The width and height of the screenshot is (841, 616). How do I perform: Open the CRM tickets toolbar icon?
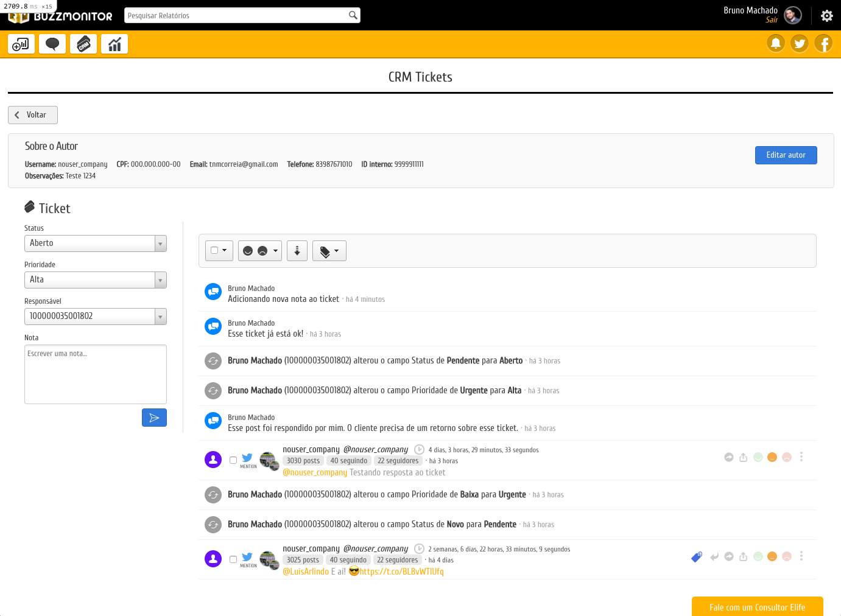(83, 44)
